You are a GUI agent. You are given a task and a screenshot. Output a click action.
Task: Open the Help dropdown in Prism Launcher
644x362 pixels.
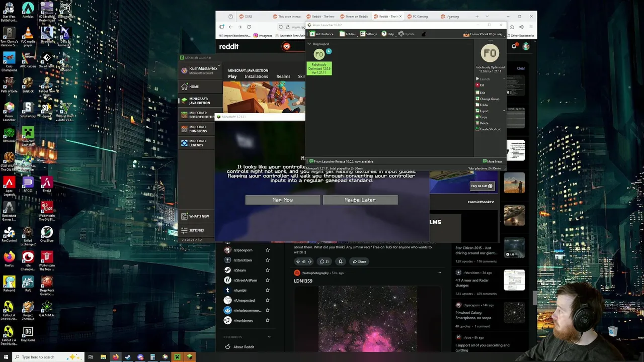[x=388, y=34]
